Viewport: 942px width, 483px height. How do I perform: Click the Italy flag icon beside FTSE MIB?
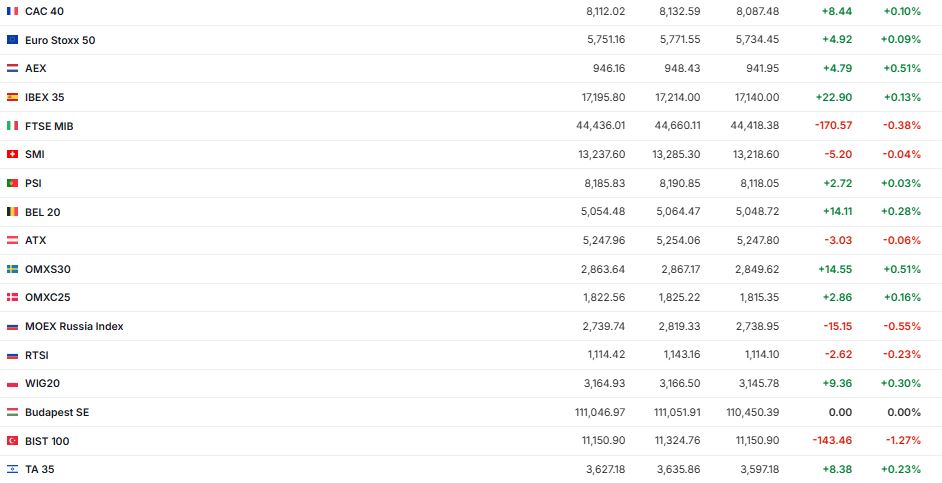pyautogui.click(x=12, y=126)
